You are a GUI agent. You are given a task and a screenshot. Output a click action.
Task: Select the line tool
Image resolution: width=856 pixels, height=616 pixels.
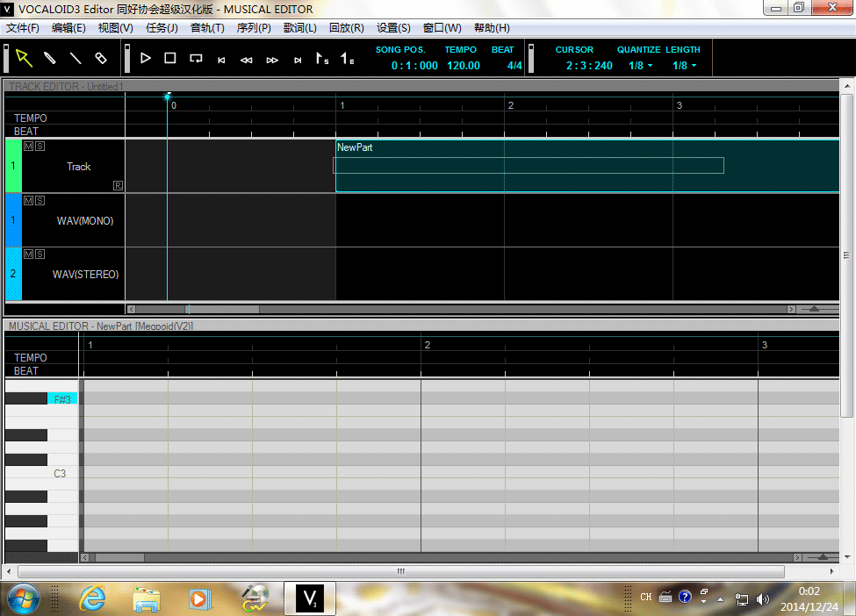tap(76, 58)
